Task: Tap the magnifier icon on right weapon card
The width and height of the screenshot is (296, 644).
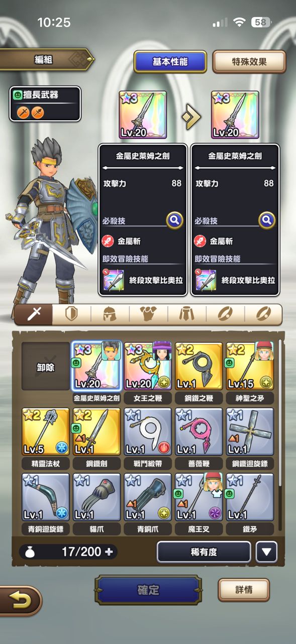Action: point(267,220)
